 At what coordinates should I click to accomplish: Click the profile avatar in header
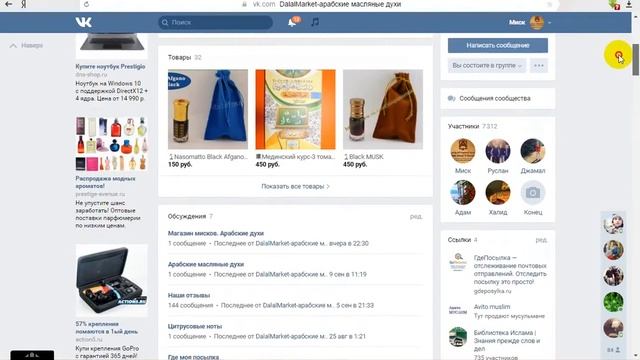537,22
